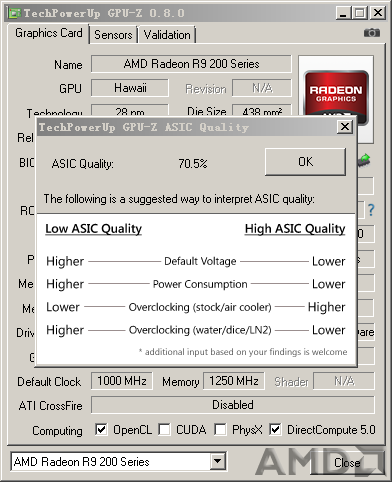Open the Validation tab

(x=167, y=35)
